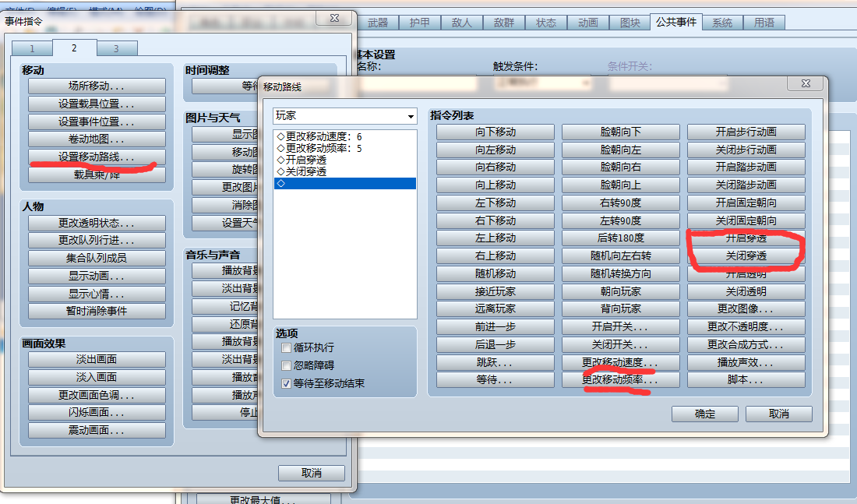Add 随机移动 command
This screenshot has width=857, height=504.
[x=496, y=273]
